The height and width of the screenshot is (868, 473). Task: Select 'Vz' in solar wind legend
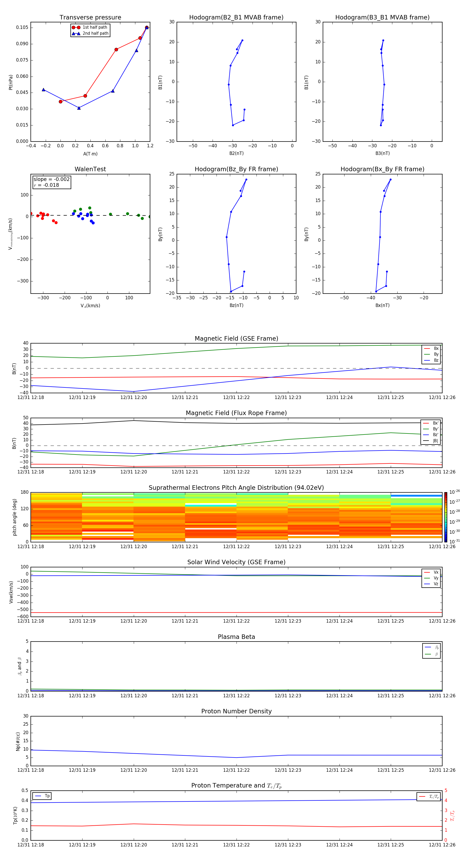coord(431,584)
